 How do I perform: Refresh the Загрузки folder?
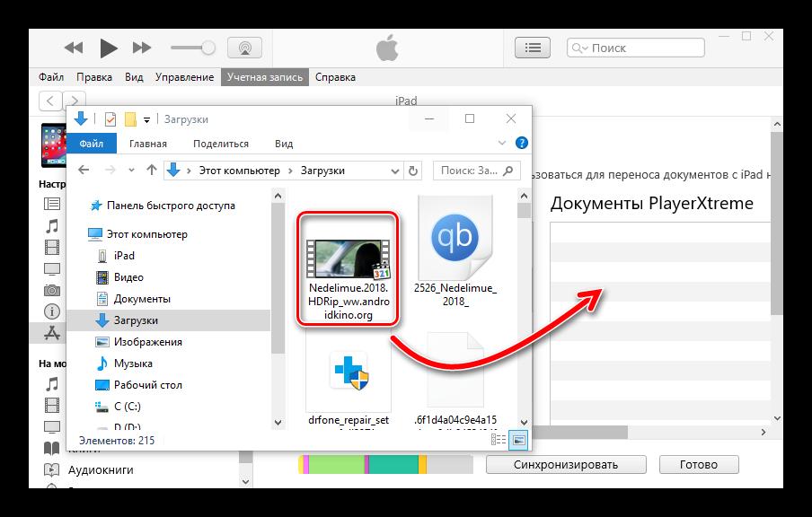coord(412,171)
